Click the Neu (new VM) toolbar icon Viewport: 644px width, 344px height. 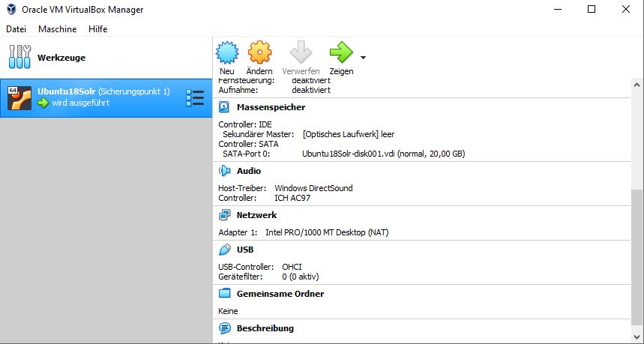(x=227, y=52)
